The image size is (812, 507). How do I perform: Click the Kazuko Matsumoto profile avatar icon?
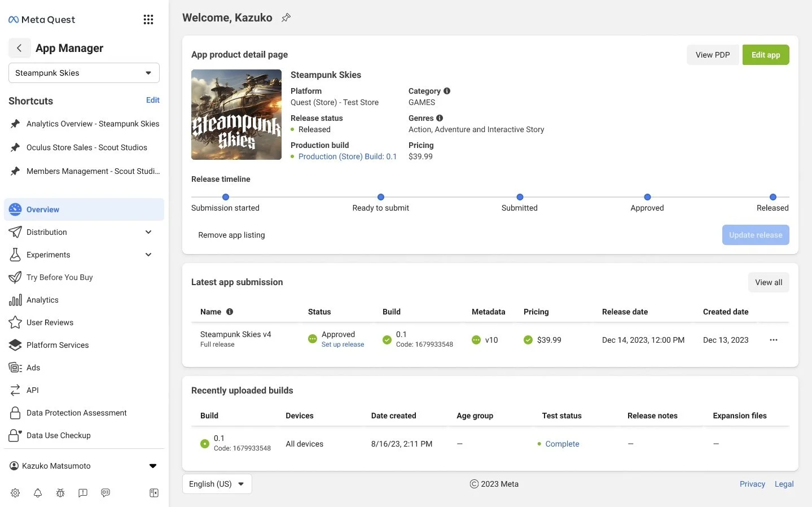click(15, 466)
